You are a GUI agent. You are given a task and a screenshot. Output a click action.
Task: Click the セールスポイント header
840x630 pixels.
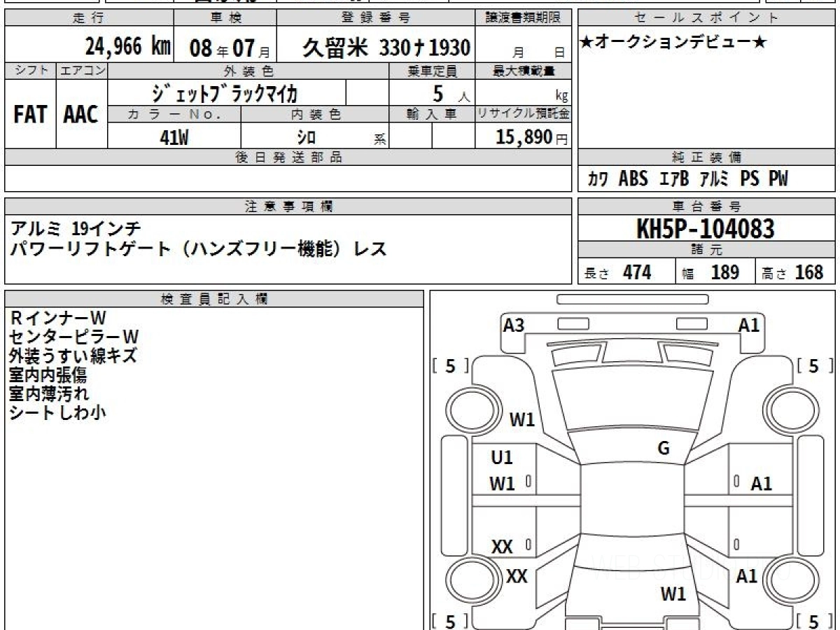coord(706,17)
